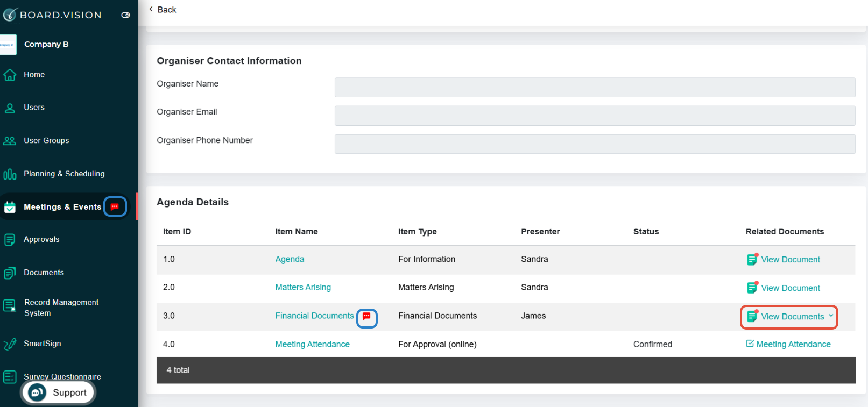Viewport: 868px width, 407px height.
Task: Click the Board.Vision logo icon
Action: [10, 15]
